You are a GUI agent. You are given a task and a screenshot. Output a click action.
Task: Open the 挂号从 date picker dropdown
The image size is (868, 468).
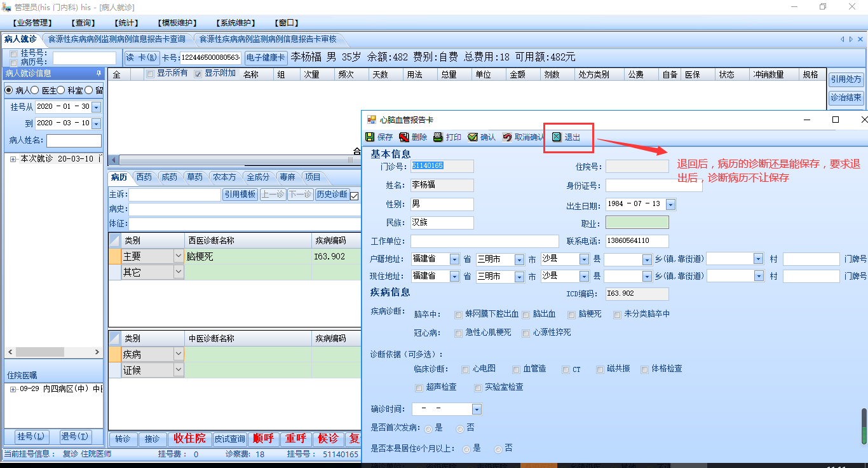tap(97, 107)
